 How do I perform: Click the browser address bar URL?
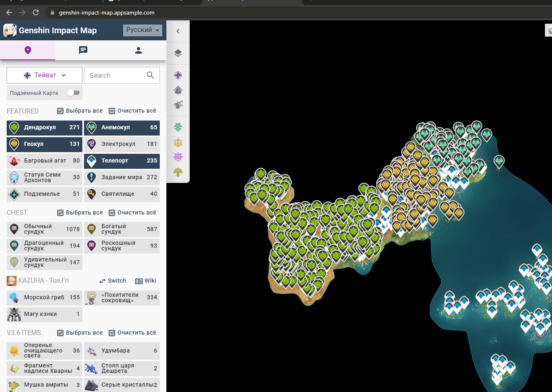[106, 12]
